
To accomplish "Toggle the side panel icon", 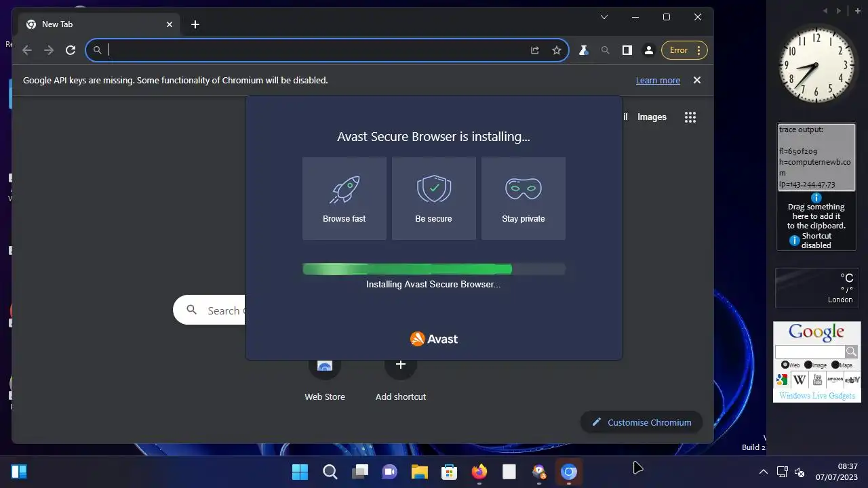I will pos(627,50).
